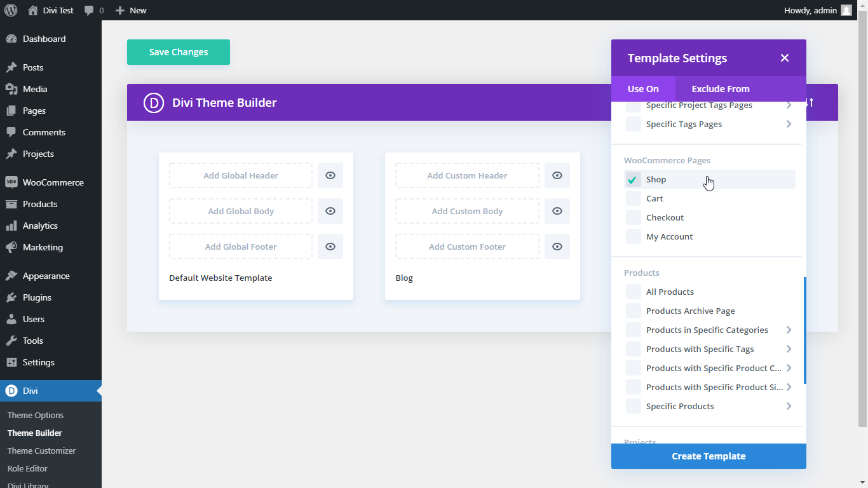Check the All Products checkbox
Screen dimensions: 868x488
point(633,292)
